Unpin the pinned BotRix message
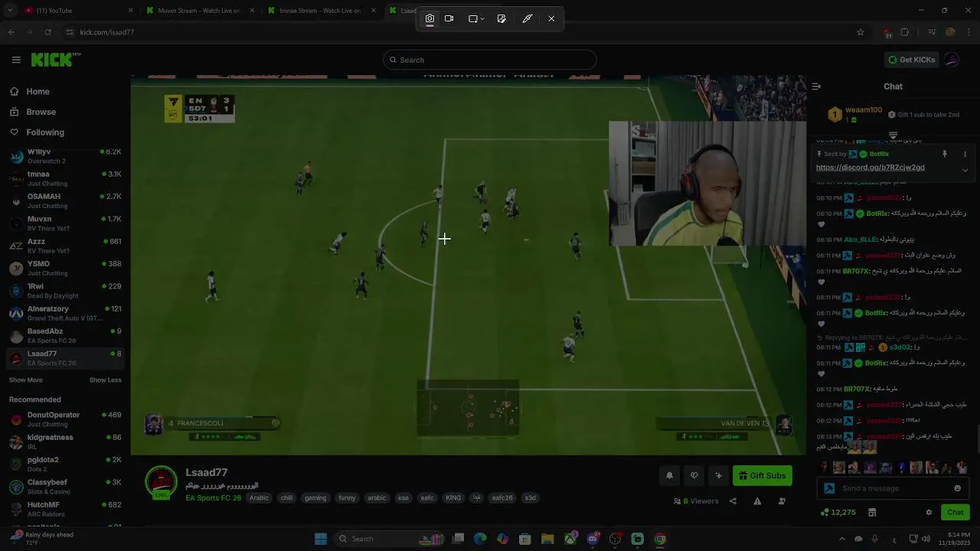980x551 pixels. click(x=945, y=154)
